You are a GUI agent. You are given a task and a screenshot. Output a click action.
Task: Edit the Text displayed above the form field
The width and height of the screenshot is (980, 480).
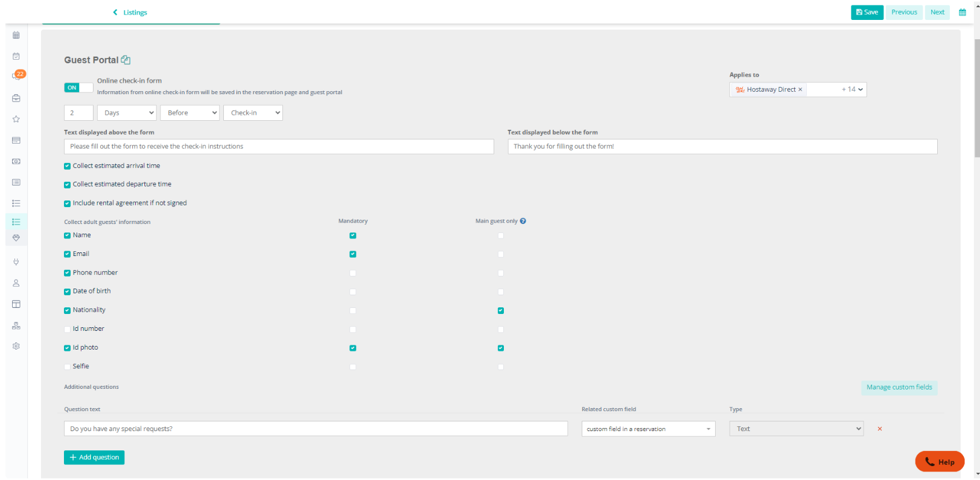[279, 147]
